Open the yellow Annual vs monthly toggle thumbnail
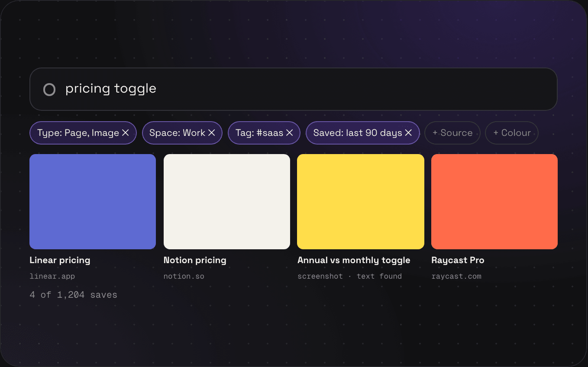This screenshot has width=588, height=367. [361, 202]
